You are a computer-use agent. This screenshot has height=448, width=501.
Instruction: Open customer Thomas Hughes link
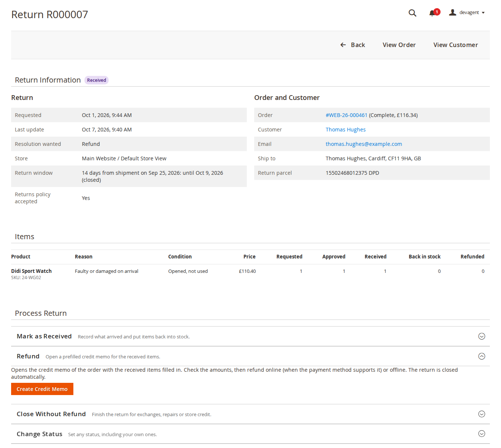pyautogui.click(x=346, y=130)
